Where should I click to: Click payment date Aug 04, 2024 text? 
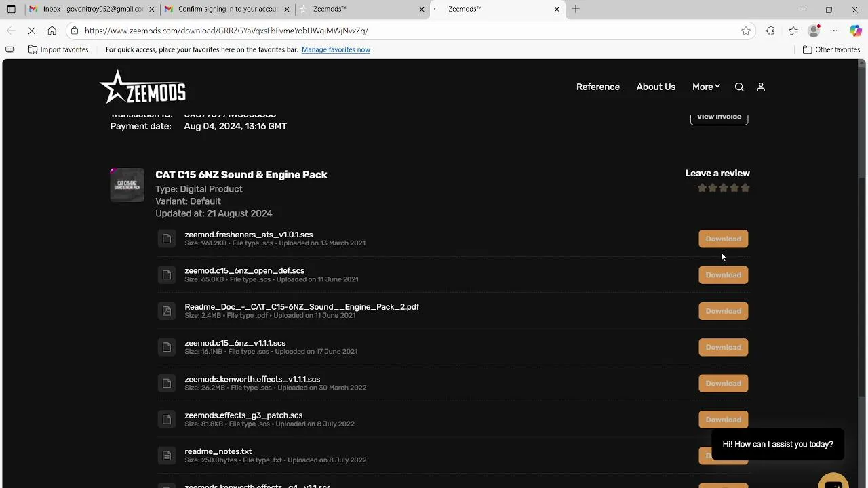pyautogui.click(x=235, y=126)
